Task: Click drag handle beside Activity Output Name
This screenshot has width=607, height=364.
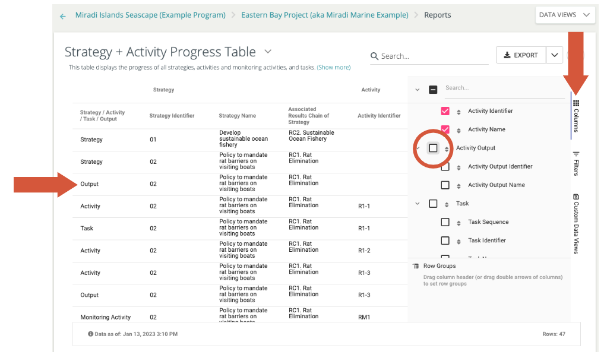Action: [459, 186]
